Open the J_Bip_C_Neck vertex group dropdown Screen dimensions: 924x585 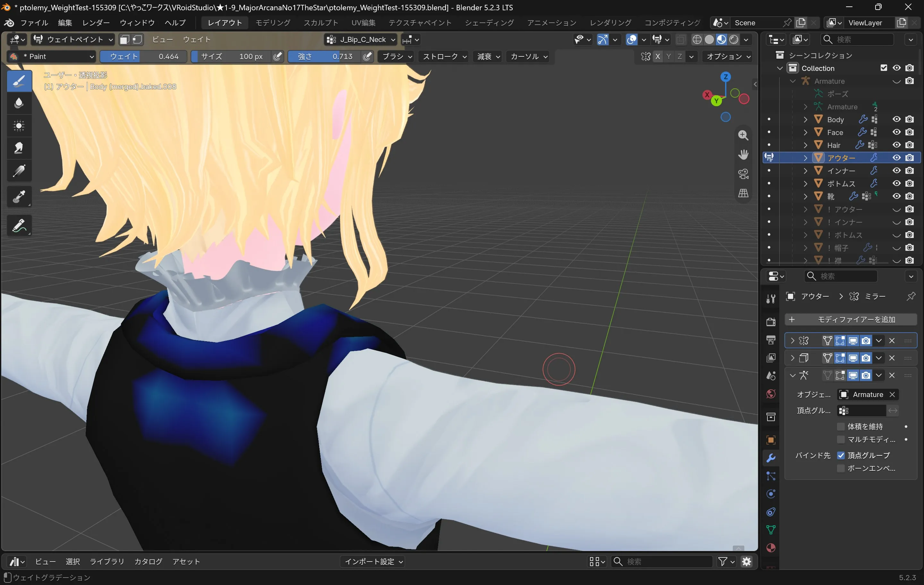click(x=361, y=39)
